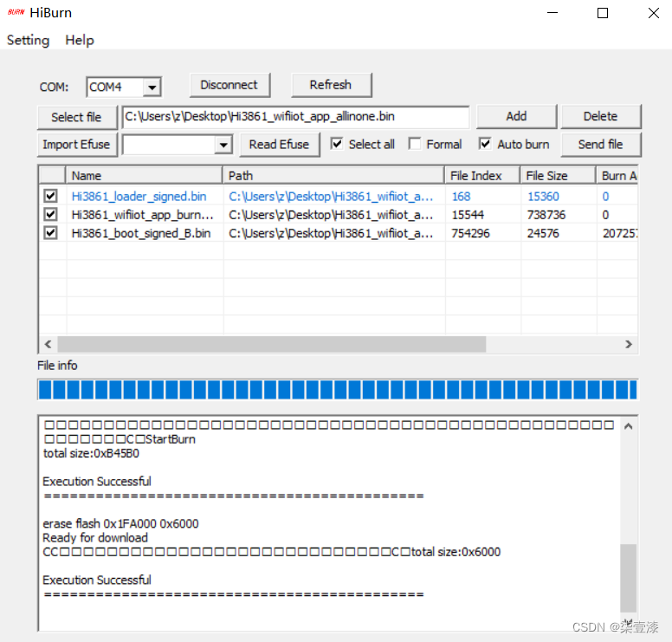This screenshot has width=672, height=642.
Task: Disable the Auto burn checkbox
Action: [485, 144]
